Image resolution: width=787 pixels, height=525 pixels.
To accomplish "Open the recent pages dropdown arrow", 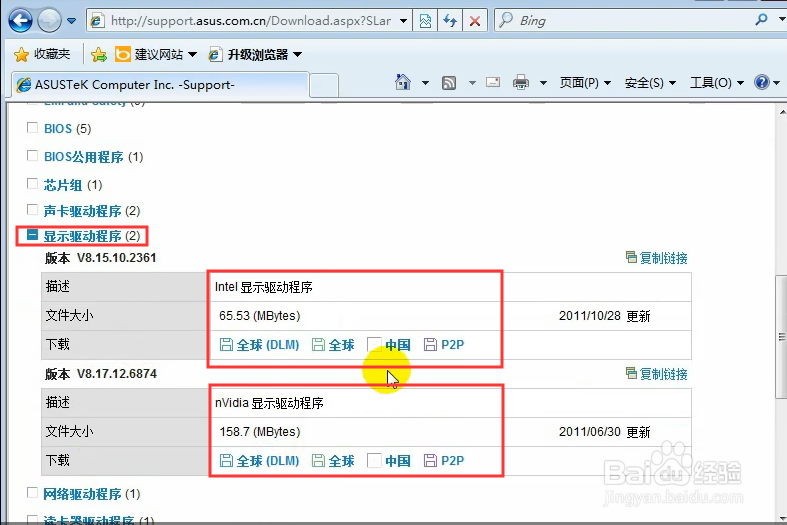I will click(x=71, y=21).
